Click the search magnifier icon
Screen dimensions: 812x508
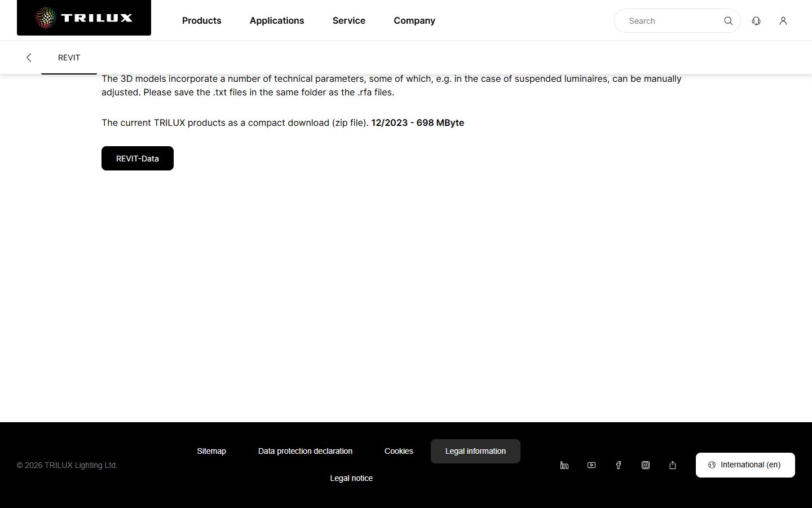coord(728,21)
